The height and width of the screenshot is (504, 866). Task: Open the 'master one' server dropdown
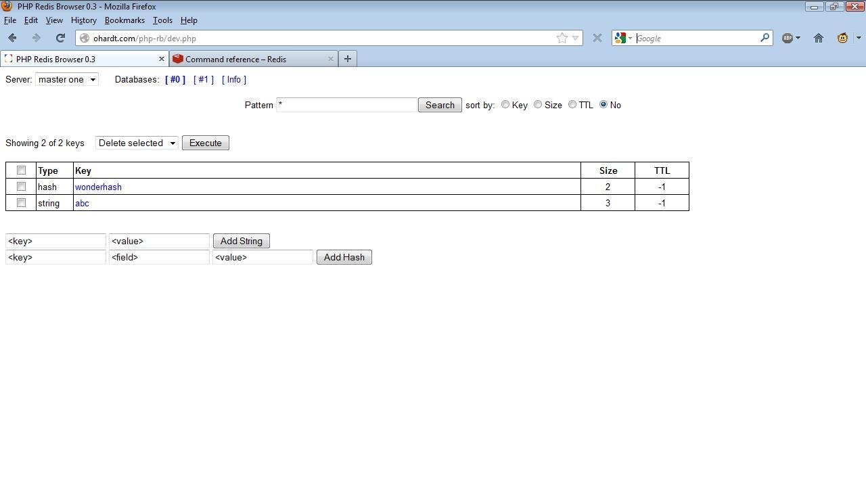[x=66, y=79]
